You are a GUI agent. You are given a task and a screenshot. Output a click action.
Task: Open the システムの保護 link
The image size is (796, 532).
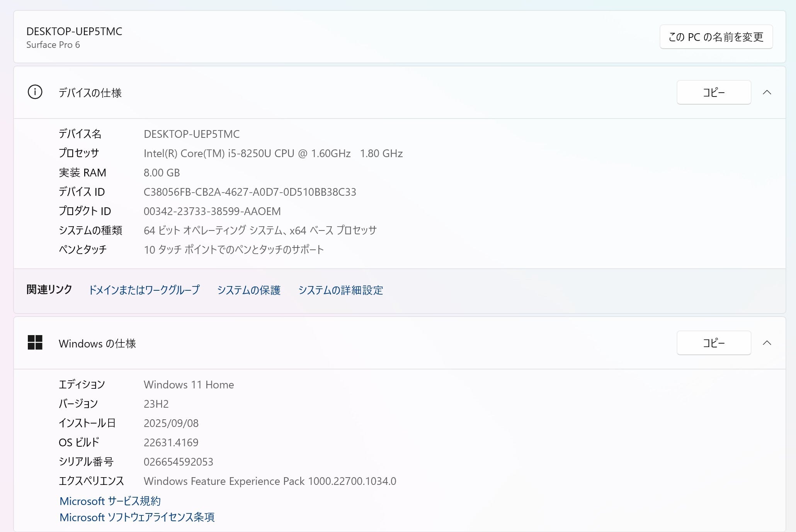[x=248, y=290]
